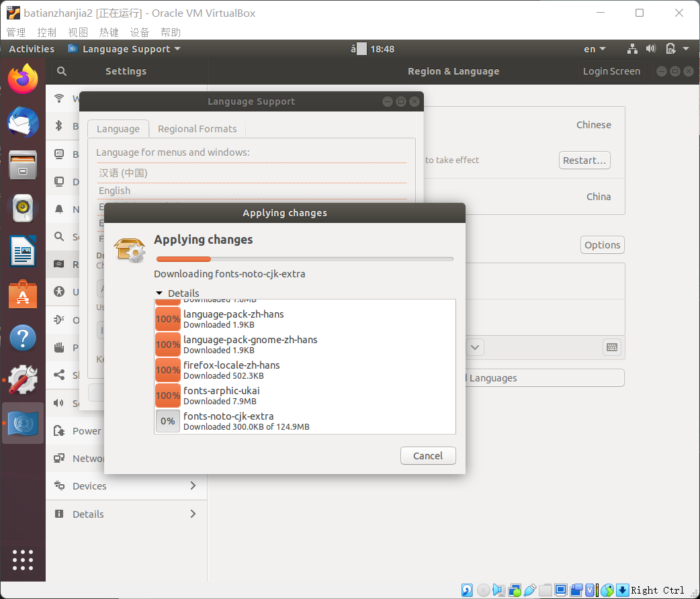700x599 pixels.
Task: Open Firefox from the Ubuntu dock
Action: click(x=23, y=79)
